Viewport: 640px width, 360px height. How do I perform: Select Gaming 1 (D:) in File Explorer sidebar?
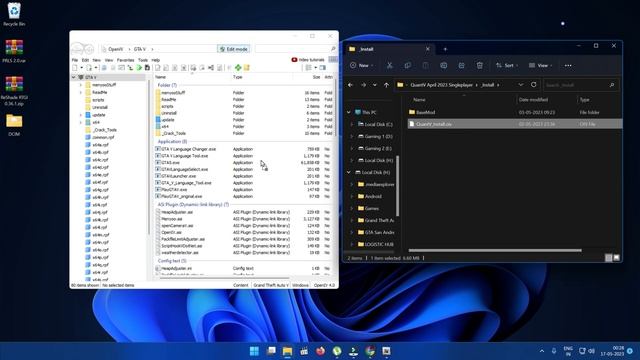375,136
